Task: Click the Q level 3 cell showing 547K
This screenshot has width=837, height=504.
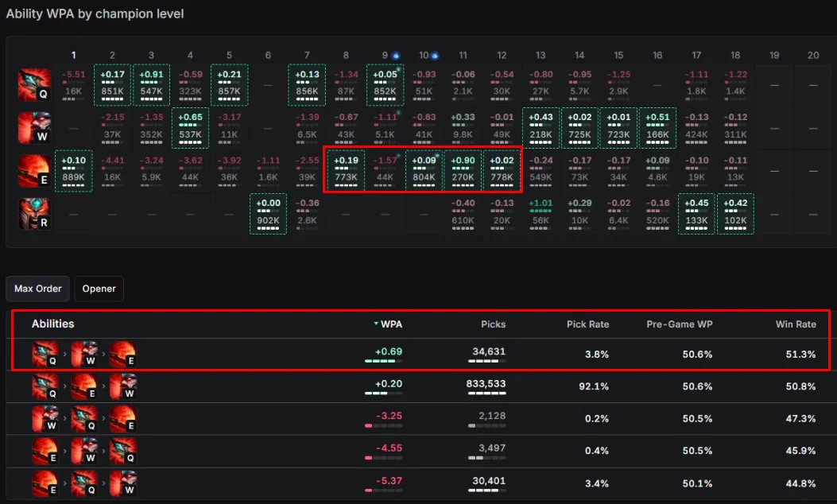Action: (x=151, y=84)
